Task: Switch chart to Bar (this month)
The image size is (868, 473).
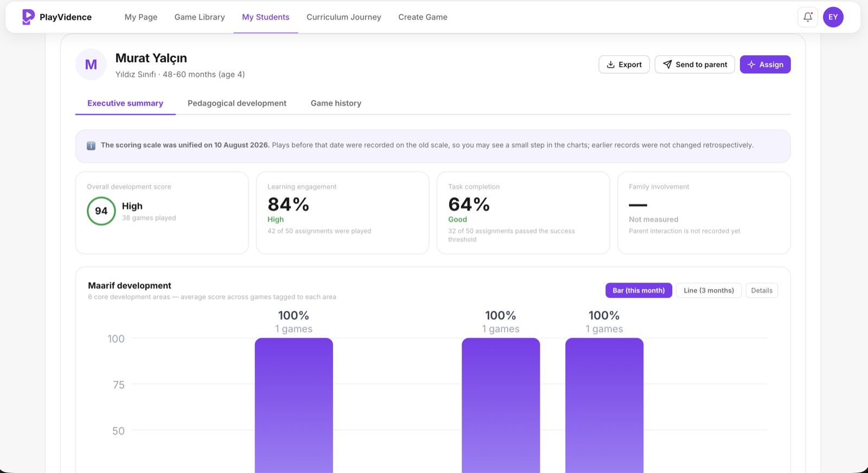Action: (639, 290)
